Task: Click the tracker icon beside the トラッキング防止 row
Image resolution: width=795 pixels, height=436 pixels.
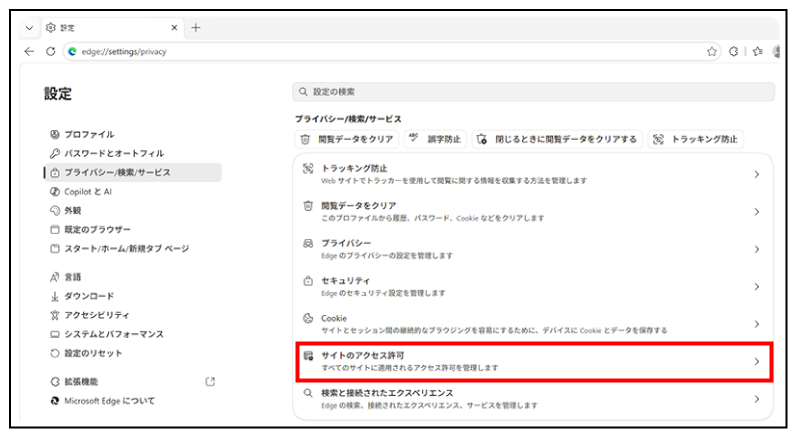Action: tap(308, 168)
